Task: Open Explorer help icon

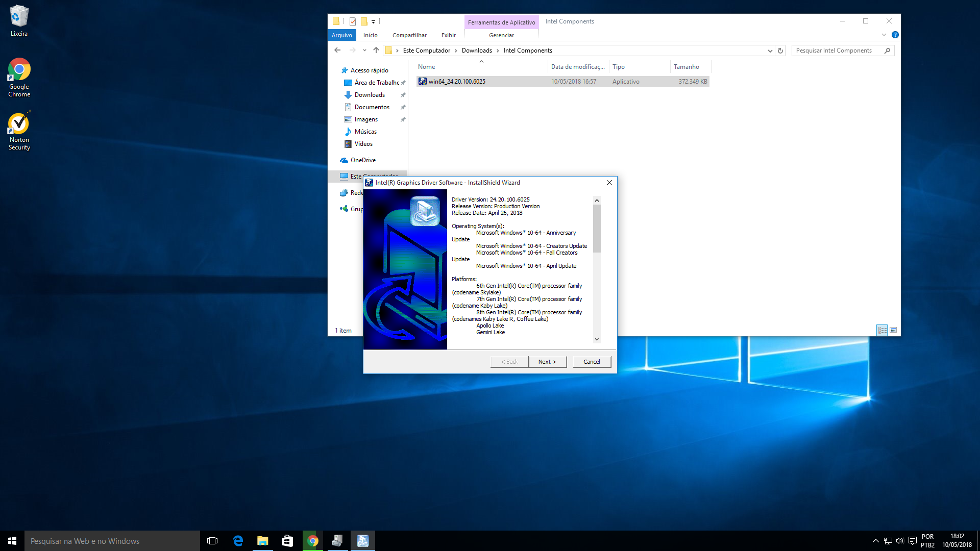Action: [895, 35]
